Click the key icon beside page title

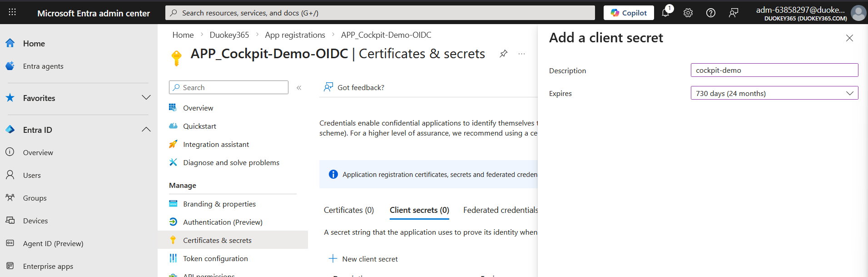click(176, 58)
